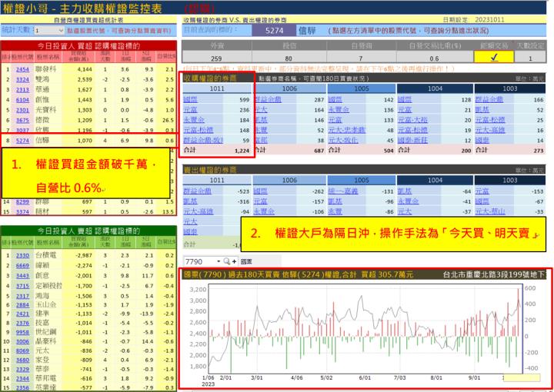Open stock code 3374 link

pyautogui.click(x=22, y=211)
